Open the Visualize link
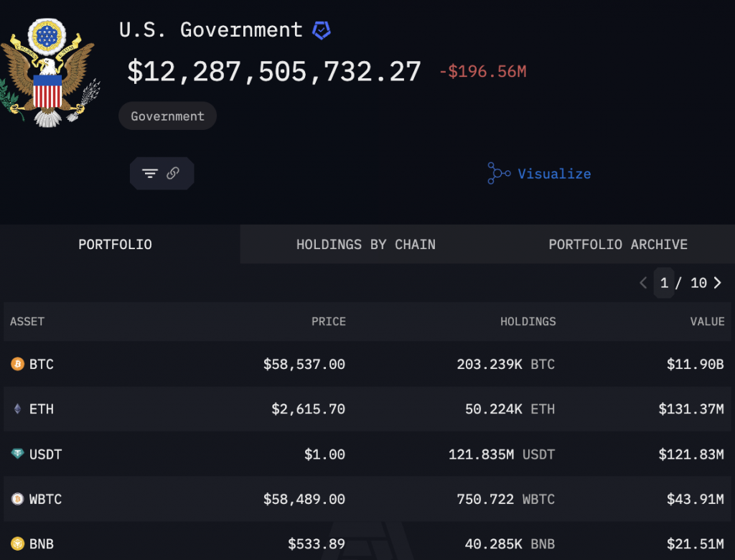Image resolution: width=735 pixels, height=560 pixels. click(x=553, y=173)
